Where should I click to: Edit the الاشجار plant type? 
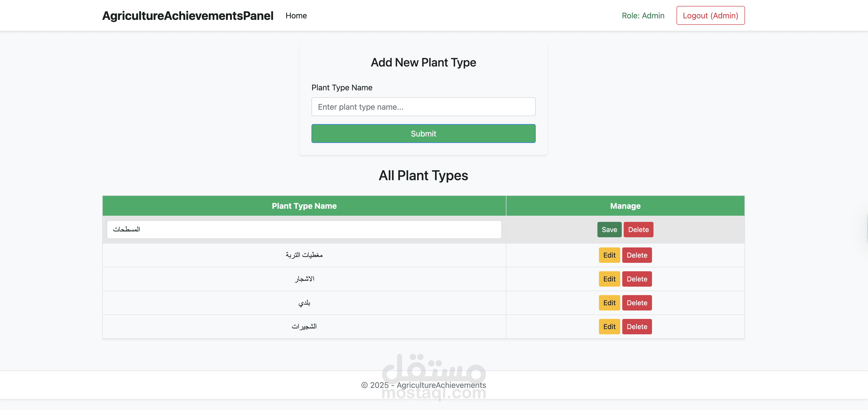(x=609, y=279)
